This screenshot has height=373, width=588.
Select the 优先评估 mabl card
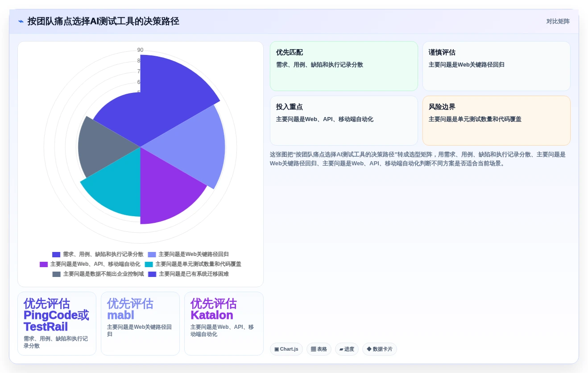(140, 323)
